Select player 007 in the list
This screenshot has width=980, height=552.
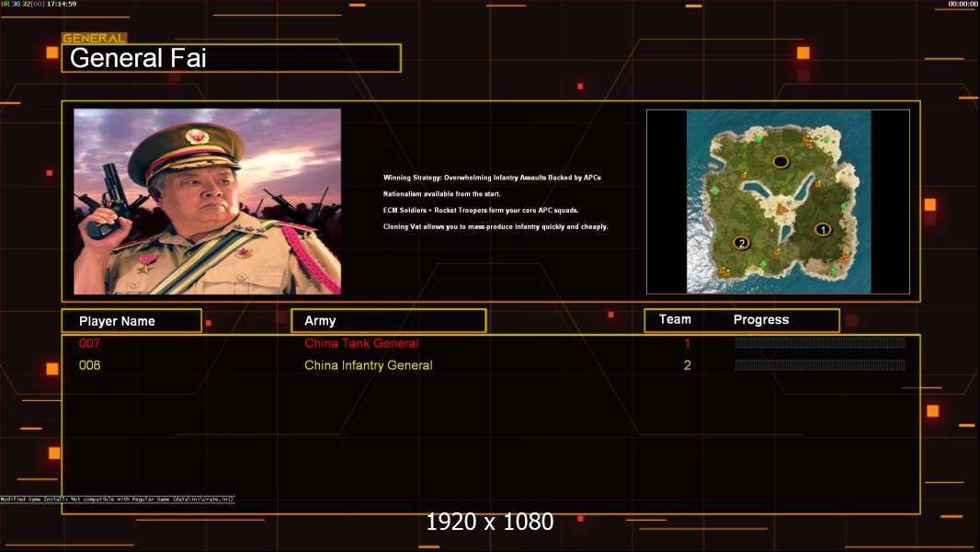pos(89,343)
